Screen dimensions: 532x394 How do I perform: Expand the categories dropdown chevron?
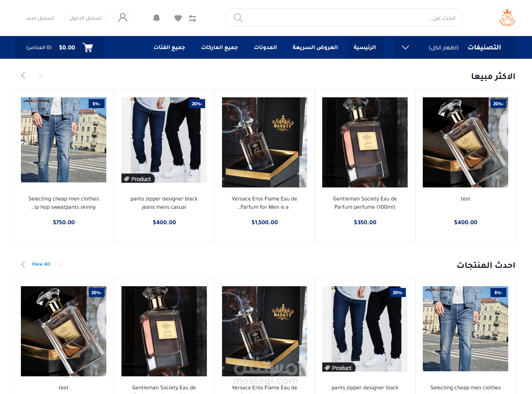(405, 47)
